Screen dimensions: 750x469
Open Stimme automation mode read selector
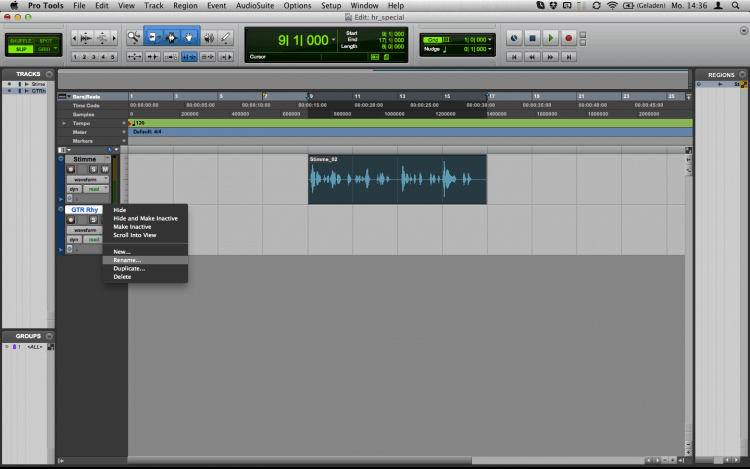[96, 189]
